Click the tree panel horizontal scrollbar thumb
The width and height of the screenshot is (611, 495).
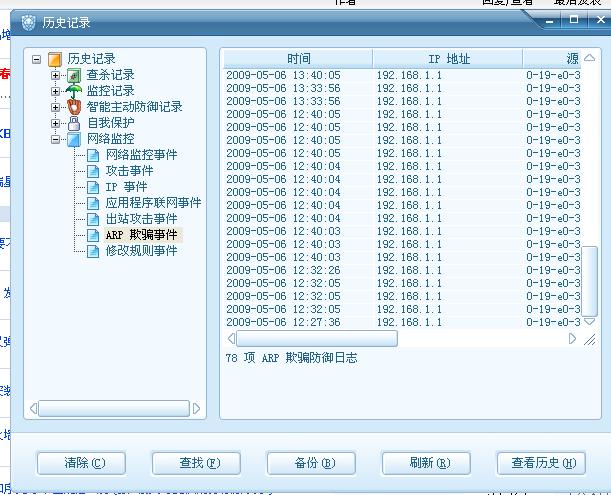(x=114, y=408)
